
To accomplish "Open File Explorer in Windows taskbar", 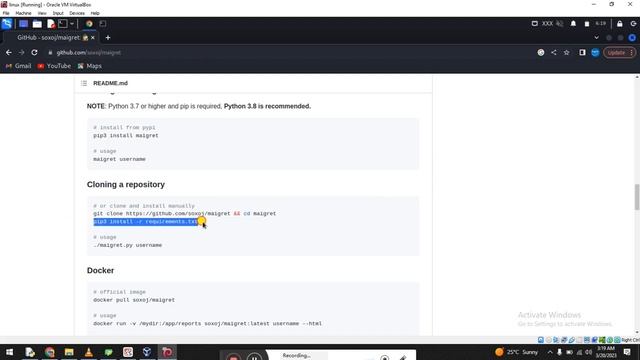I will 69,352.
